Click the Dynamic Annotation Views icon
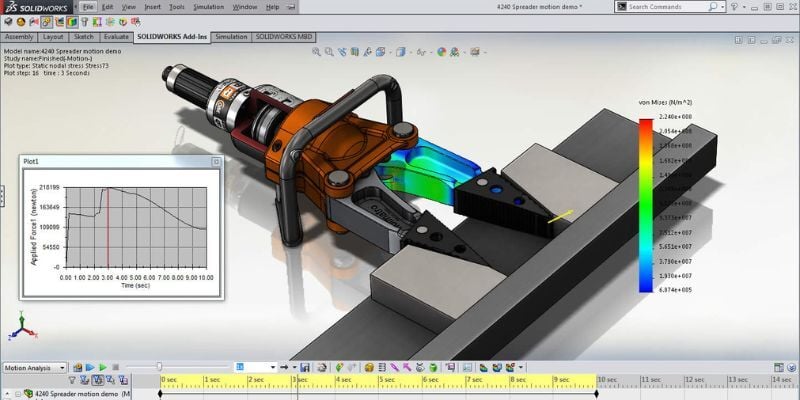 click(x=368, y=52)
